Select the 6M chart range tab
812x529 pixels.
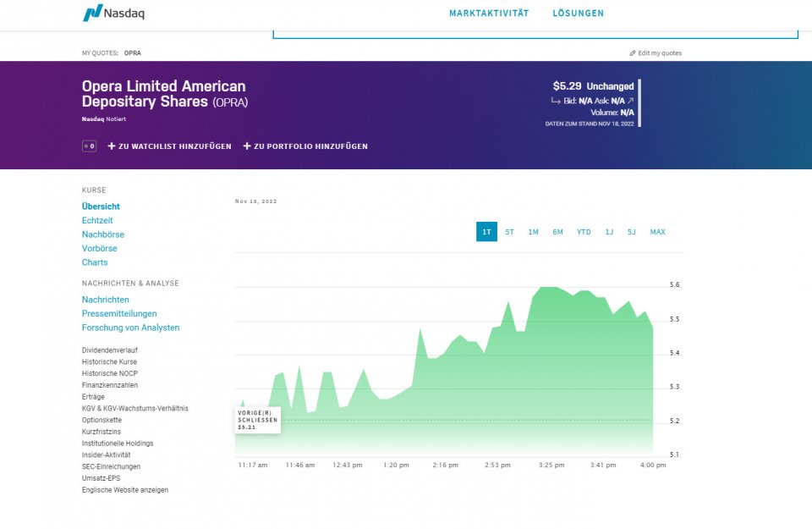point(557,232)
